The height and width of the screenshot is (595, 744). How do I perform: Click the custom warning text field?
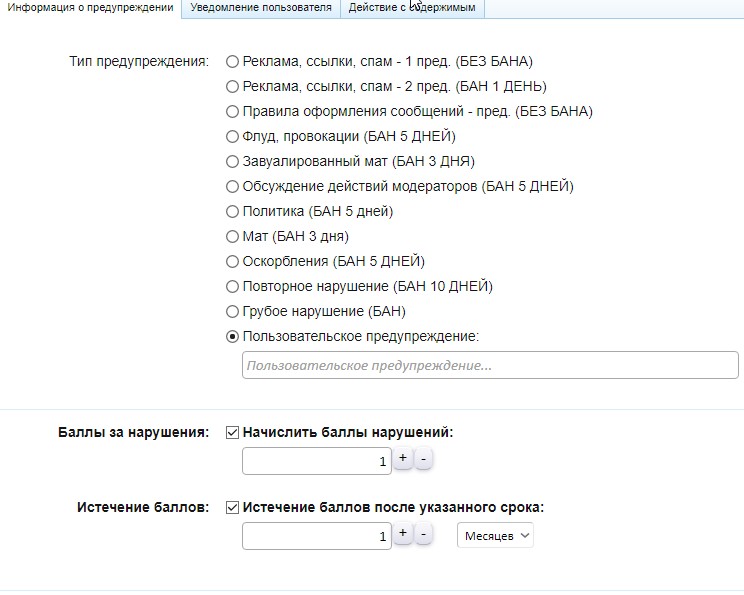pos(490,366)
